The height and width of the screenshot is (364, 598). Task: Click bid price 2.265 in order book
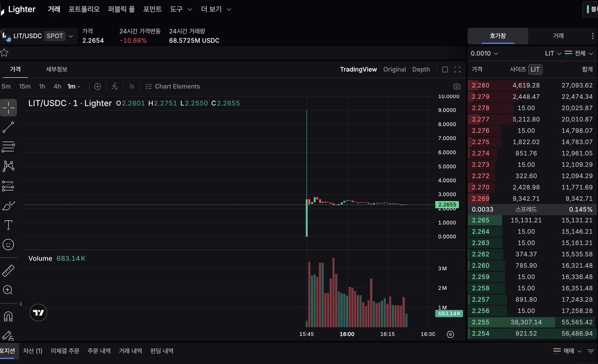pyautogui.click(x=480, y=220)
